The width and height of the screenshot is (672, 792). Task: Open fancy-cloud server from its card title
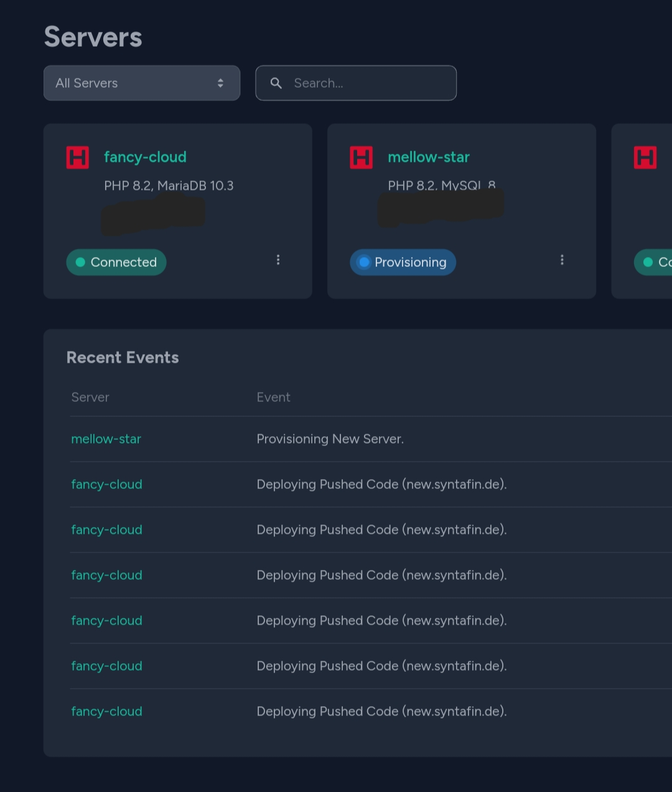pos(145,157)
